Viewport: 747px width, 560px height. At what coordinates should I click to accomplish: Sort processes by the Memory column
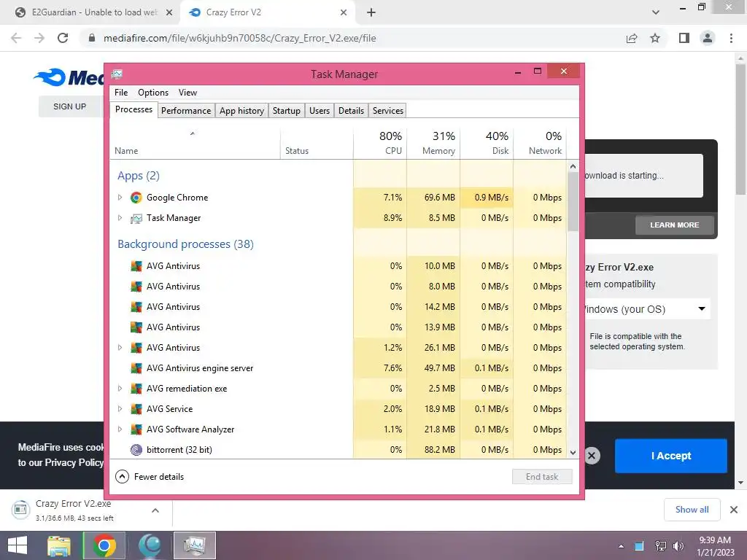(x=433, y=143)
